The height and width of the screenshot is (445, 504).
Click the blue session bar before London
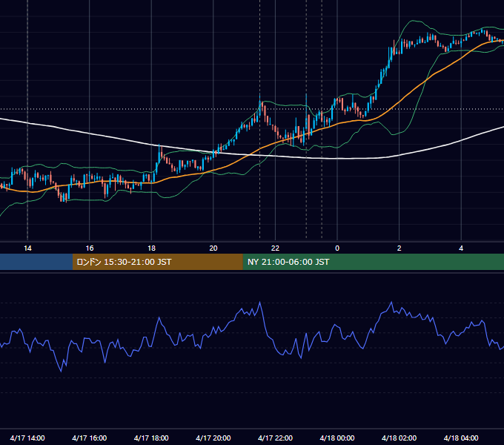click(x=36, y=262)
